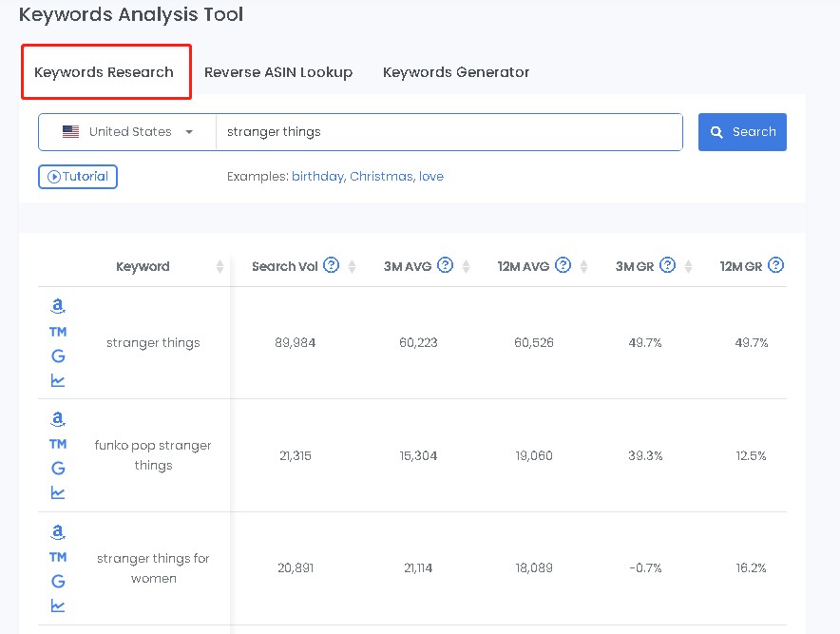
Task: Open Google icon for stranger things for women
Action: click(x=58, y=582)
